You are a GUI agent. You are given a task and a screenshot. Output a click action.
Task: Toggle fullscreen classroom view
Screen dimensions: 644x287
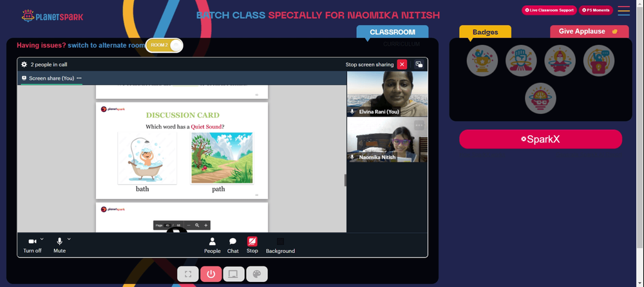point(188,274)
